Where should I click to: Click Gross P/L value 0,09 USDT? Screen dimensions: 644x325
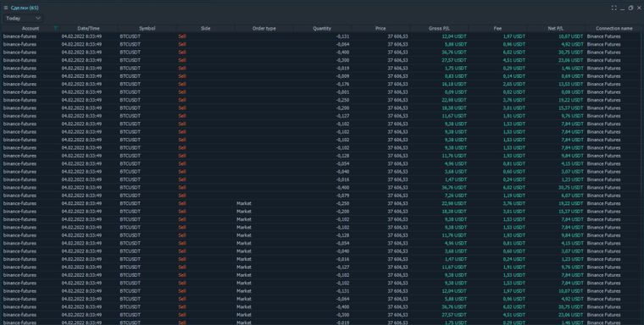(x=456, y=92)
